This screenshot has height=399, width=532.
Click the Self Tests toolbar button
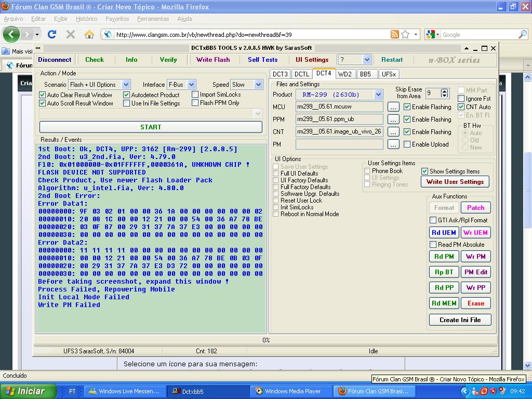pos(262,60)
